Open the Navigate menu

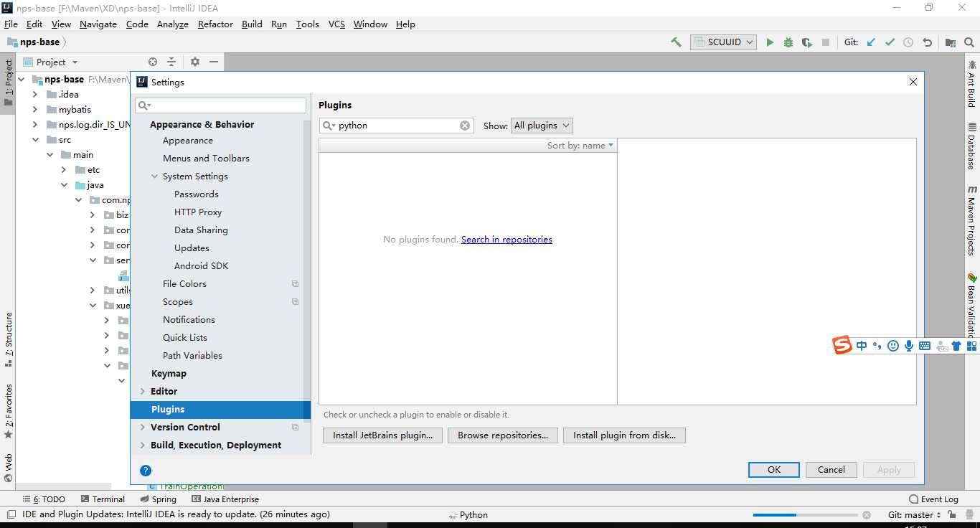coord(98,24)
